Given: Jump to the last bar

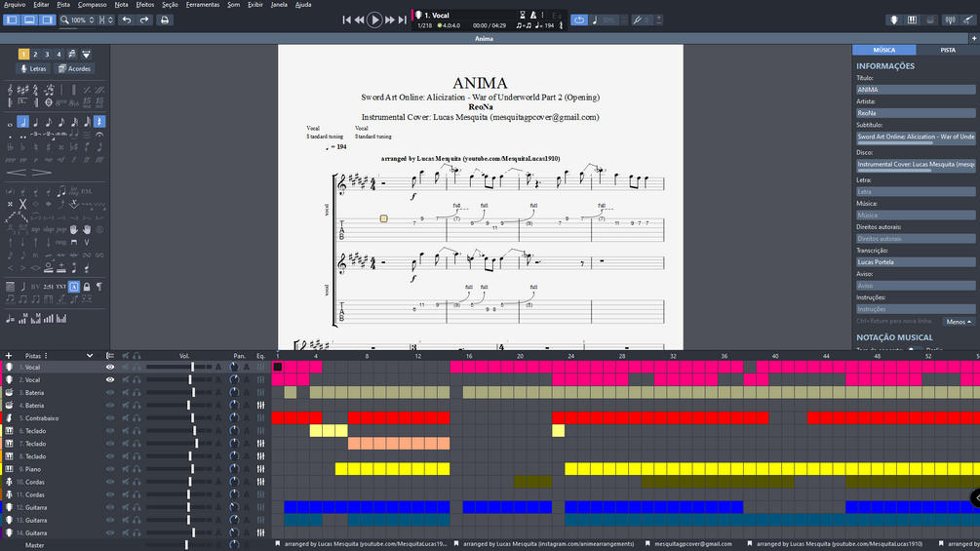Looking at the screenshot, I should click(x=402, y=20).
